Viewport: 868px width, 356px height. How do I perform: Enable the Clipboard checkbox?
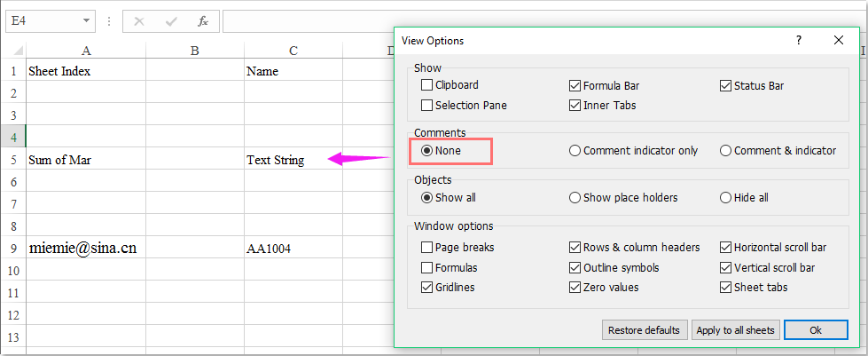pos(428,86)
